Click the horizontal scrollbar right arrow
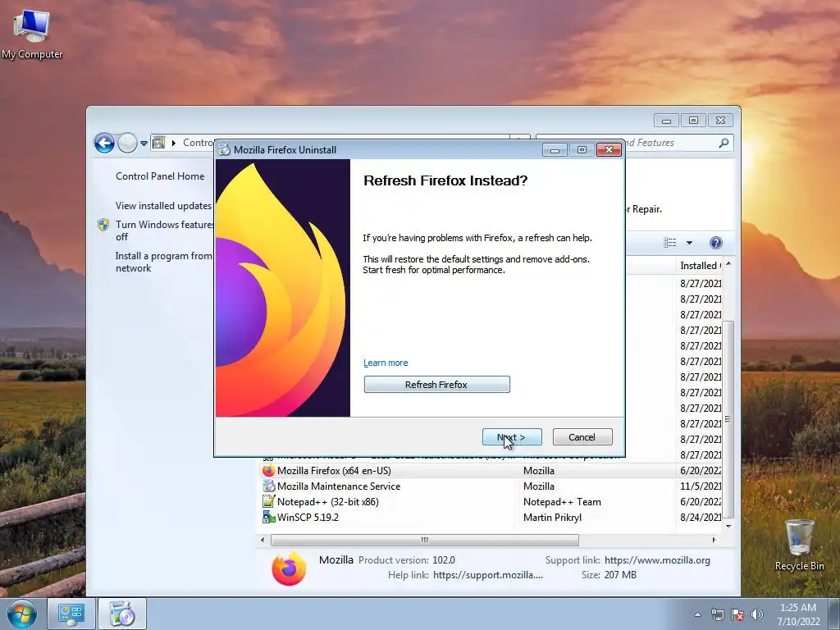 pyautogui.click(x=714, y=540)
